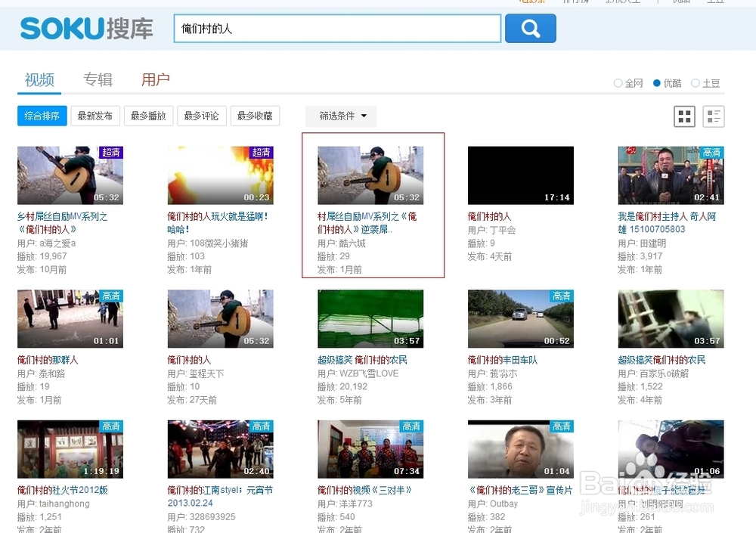The height and width of the screenshot is (533, 756).
Task: Open title link 俺们村的社火节2012版
Action: click(63, 490)
